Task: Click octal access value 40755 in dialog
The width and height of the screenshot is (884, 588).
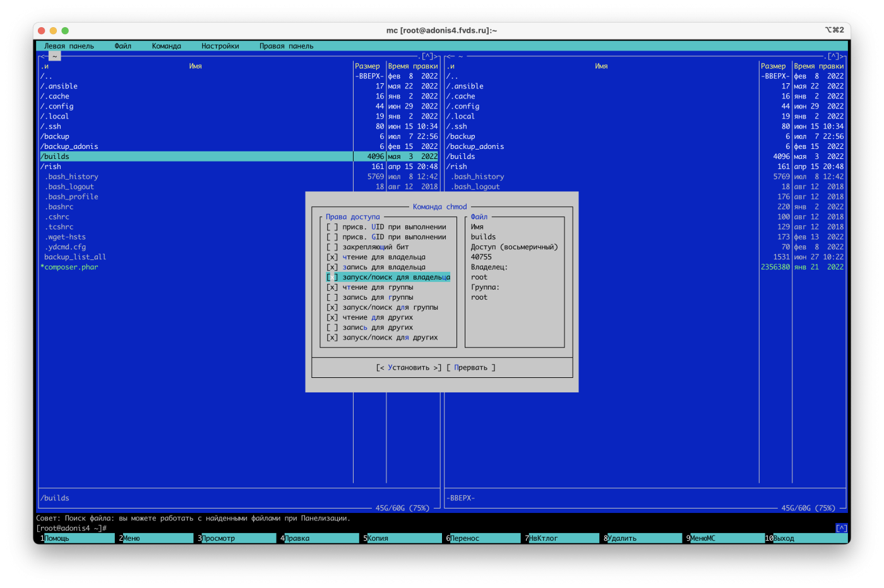Action: pos(481,257)
